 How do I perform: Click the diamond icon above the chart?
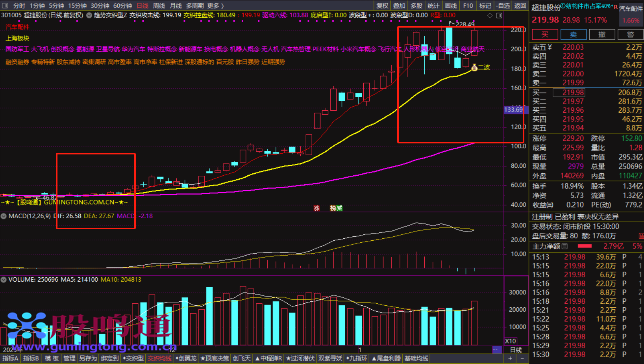pyautogui.click(x=490, y=15)
